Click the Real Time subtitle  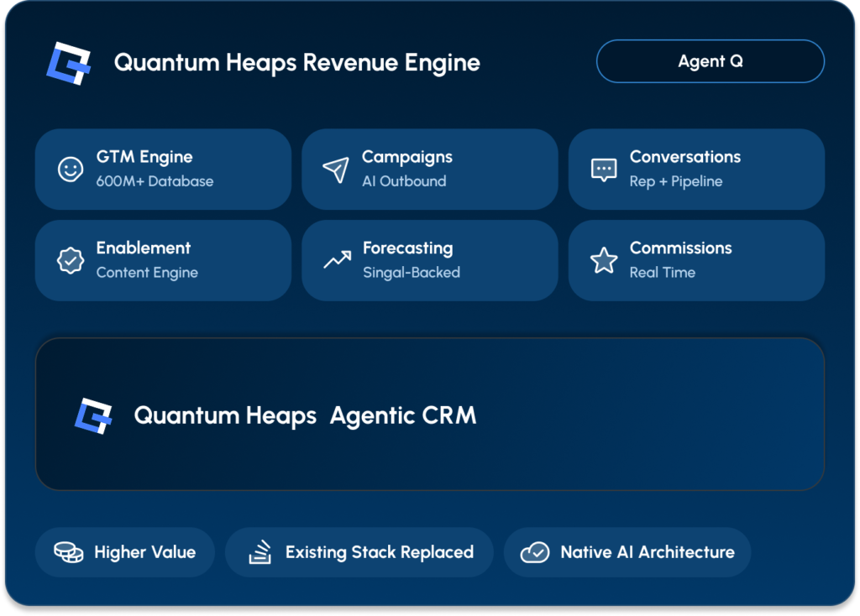pyautogui.click(x=662, y=273)
